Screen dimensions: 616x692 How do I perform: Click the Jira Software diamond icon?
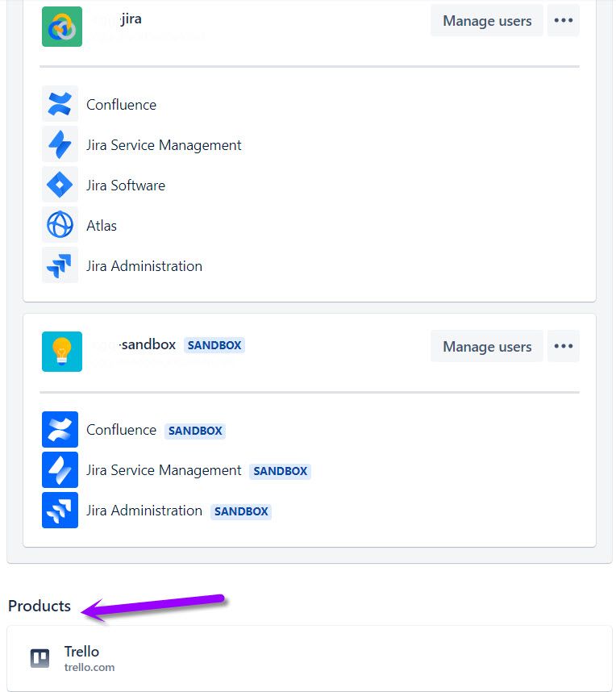60,185
